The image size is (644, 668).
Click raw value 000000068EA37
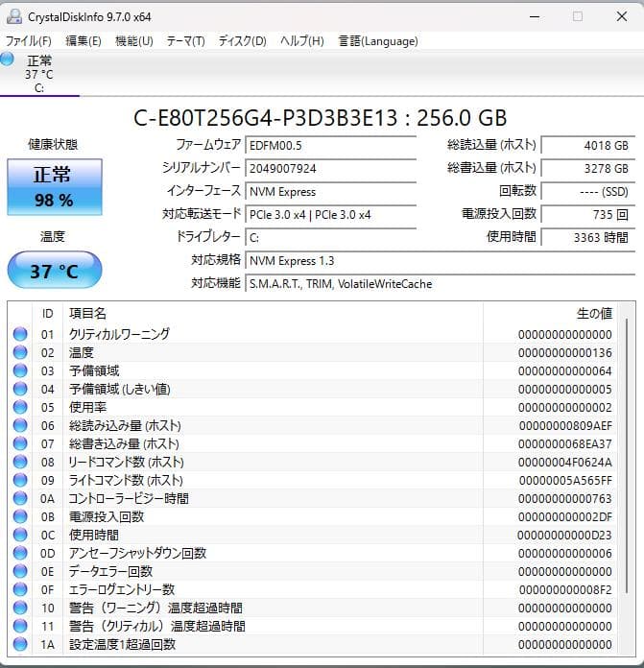[x=565, y=444]
